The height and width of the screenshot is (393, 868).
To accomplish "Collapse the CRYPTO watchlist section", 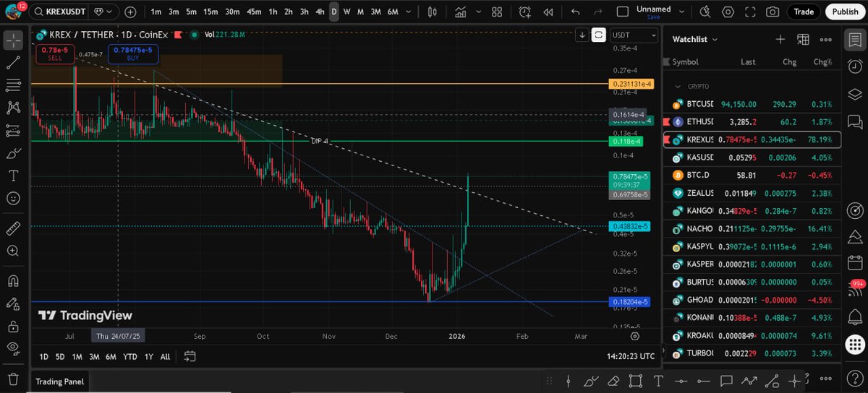I will click(678, 87).
